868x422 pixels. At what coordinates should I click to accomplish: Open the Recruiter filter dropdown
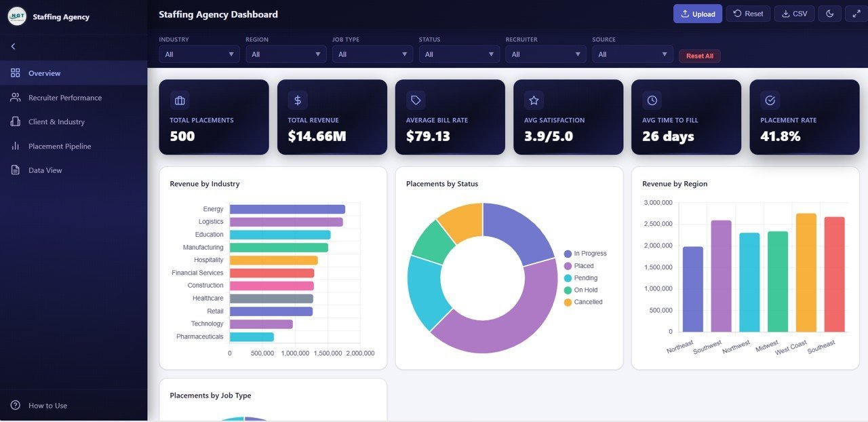click(545, 54)
